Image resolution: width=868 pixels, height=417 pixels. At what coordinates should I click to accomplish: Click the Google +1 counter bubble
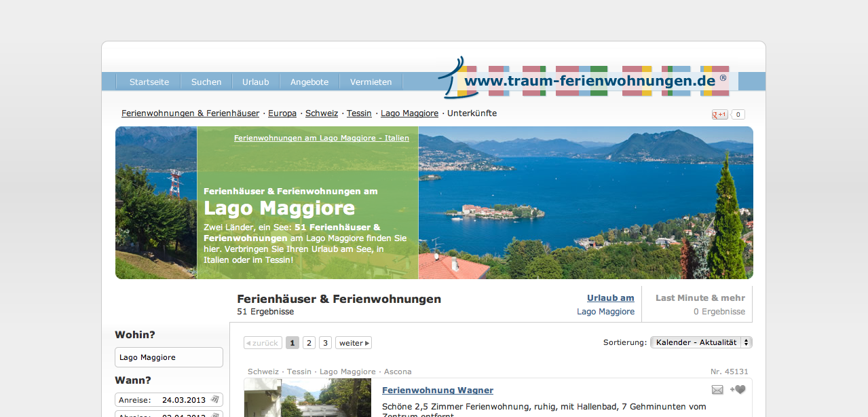tap(738, 115)
